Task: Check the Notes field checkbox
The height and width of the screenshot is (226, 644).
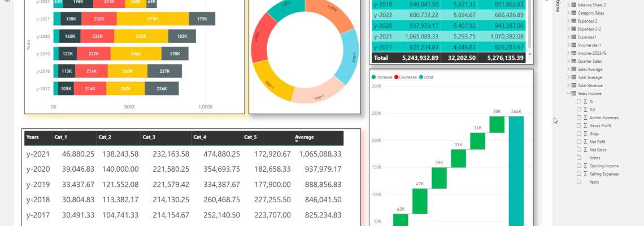Action: pyautogui.click(x=578, y=158)
